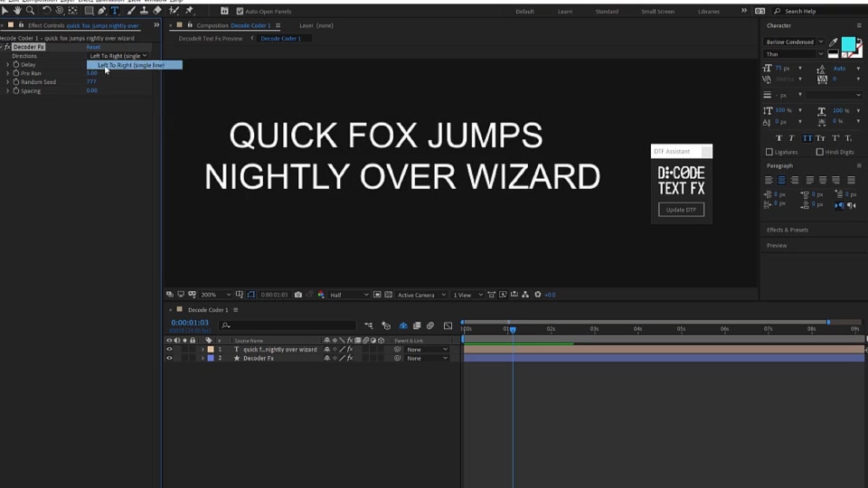Screen dimensions: 868x488
Task: Select the Pen tool
Action: click(102, 11)
